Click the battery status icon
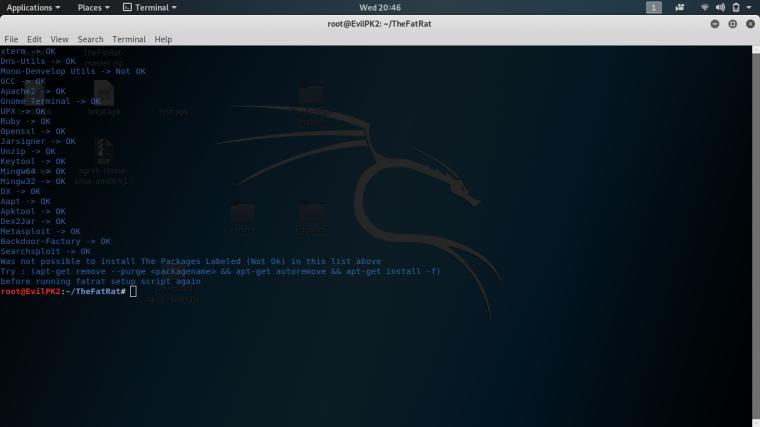This screenshot has height=427, width=760. pos(736,7)
